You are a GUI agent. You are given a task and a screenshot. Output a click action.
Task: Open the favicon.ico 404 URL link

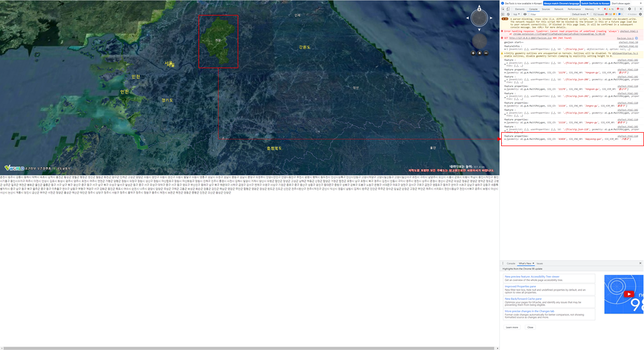point(531,38)
